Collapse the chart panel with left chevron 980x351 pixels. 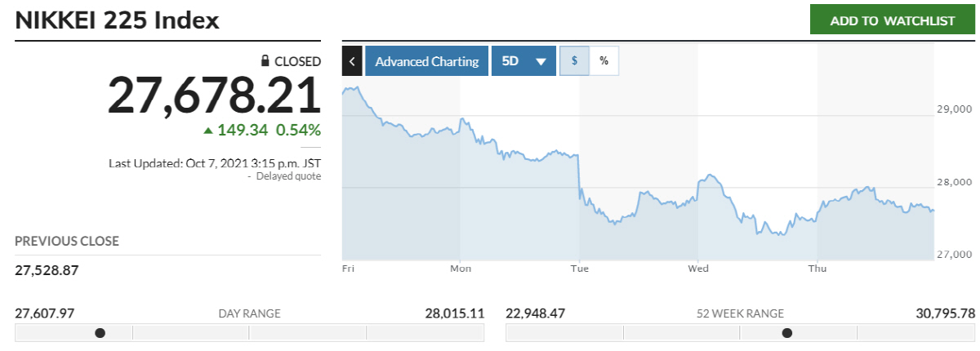[x=352, y=61]
